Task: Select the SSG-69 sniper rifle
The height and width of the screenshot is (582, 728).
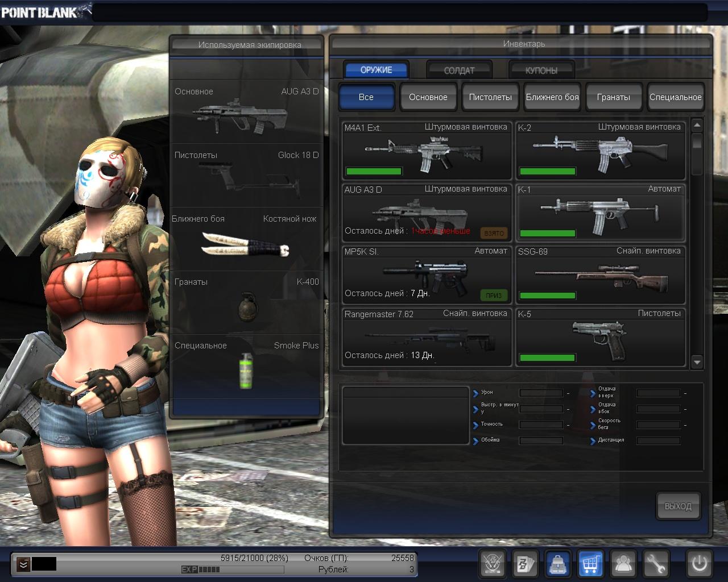Action: tap(600, 275)
